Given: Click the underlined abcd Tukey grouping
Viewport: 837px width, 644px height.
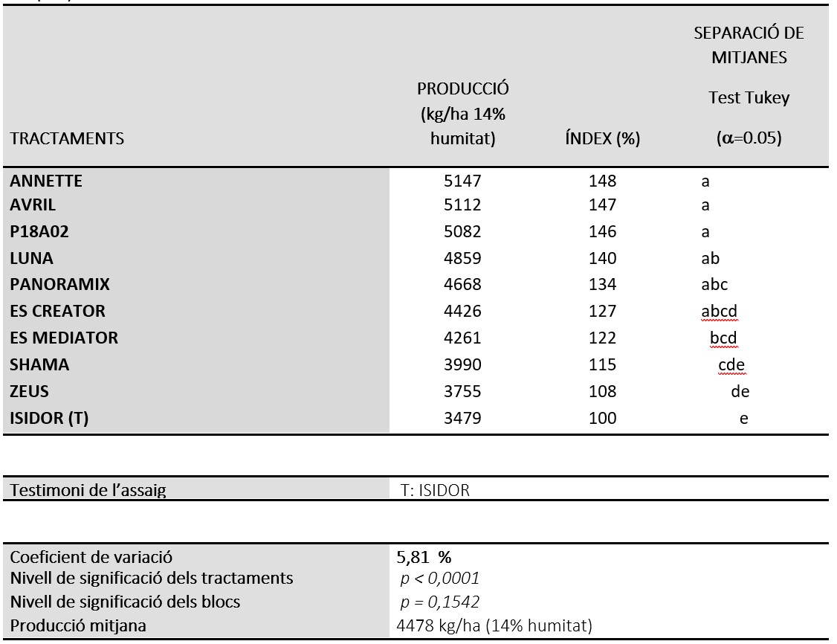Looking at the screenshot, I should click(719, 312).
